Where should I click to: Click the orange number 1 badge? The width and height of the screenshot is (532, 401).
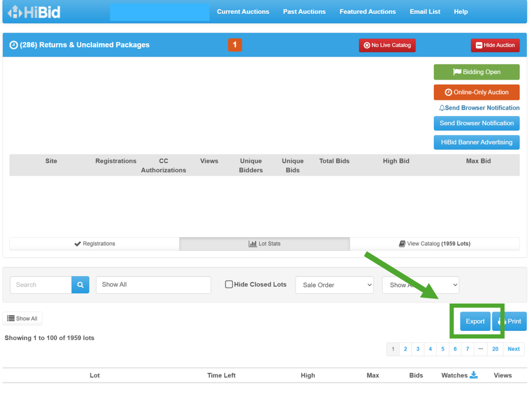point(234,45)
